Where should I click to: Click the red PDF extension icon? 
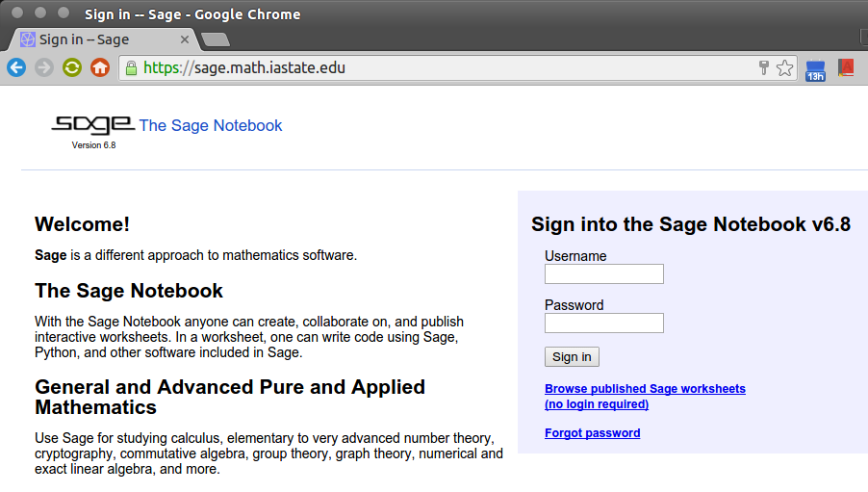[846, 67]
